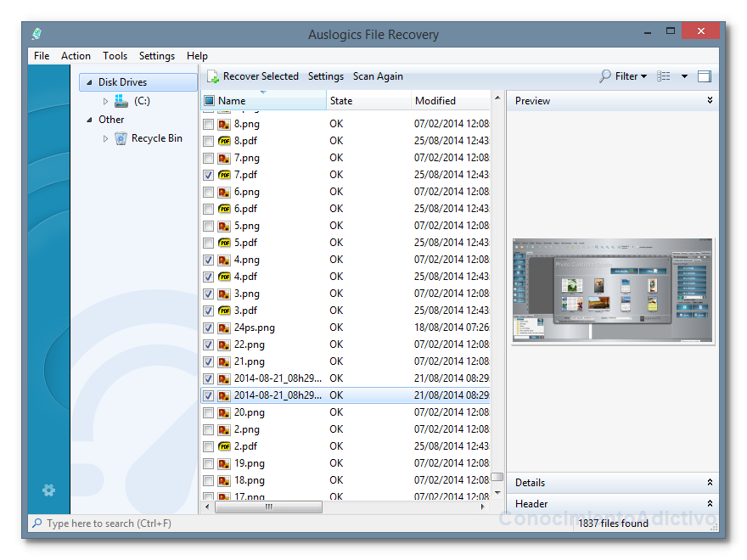The width and height of the screenshot is (747, 560).
Task: Click the vertical scrollbar up arrow
Action: [497, 98]
